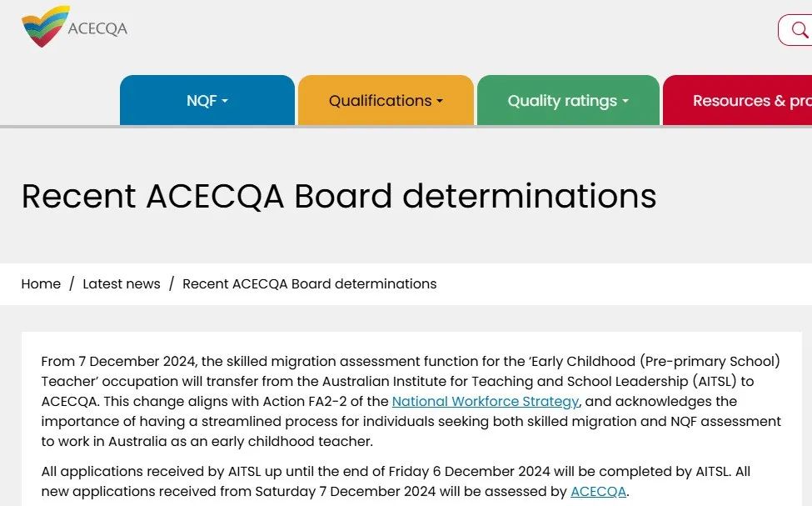This screenshot has width=812, height=506.
Task: Open the green Quality ratings menu tab
Action: [x=568, y=100]
